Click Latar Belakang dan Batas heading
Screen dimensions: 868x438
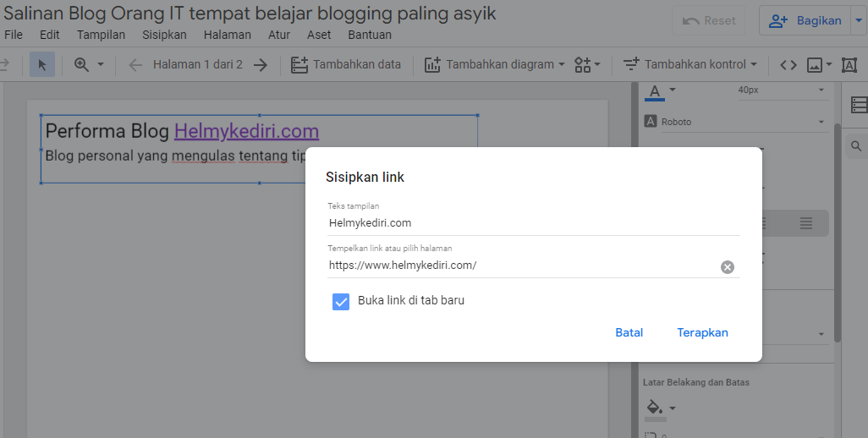[x=696, y=382]
